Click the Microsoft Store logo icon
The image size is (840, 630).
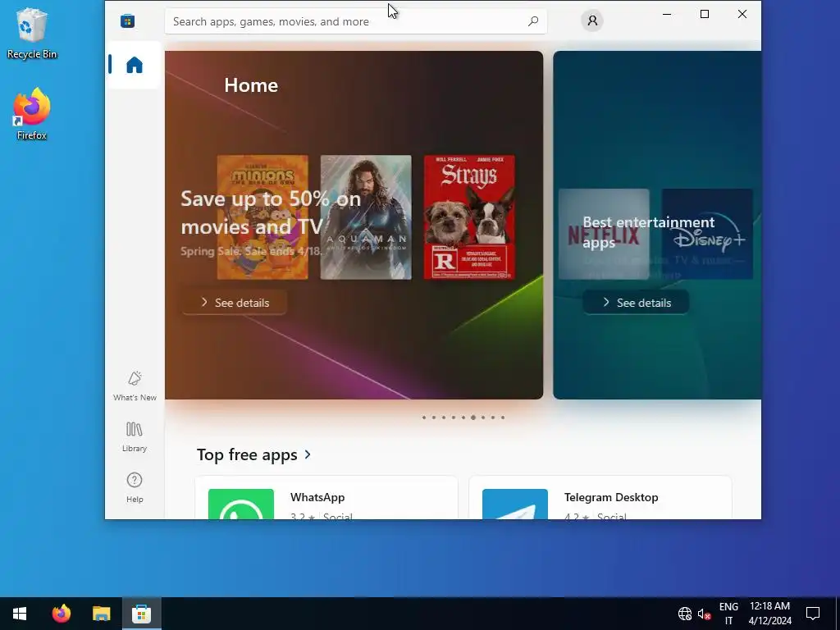pyautogui.click(x=127, y=21)
